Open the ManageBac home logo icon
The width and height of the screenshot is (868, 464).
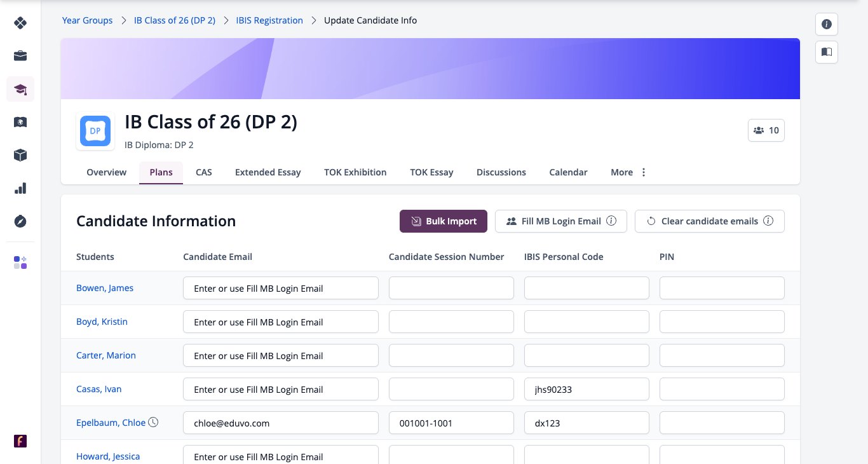(20, 23)
